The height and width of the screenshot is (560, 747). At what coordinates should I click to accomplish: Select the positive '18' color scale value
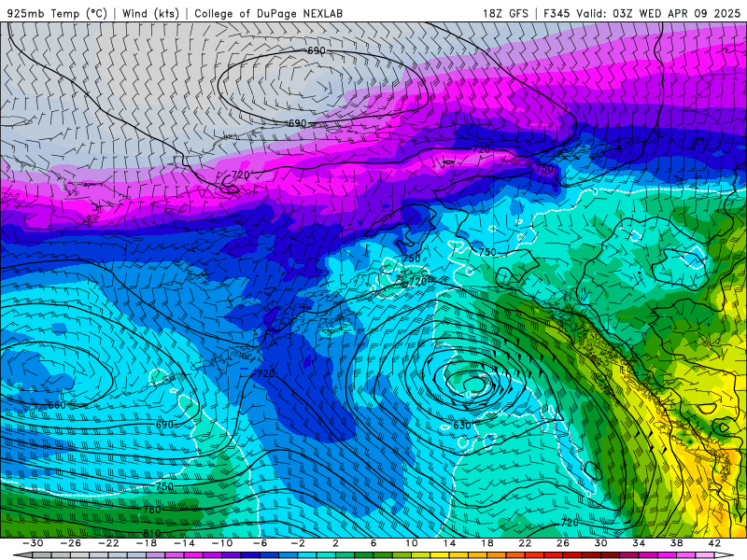486,543
